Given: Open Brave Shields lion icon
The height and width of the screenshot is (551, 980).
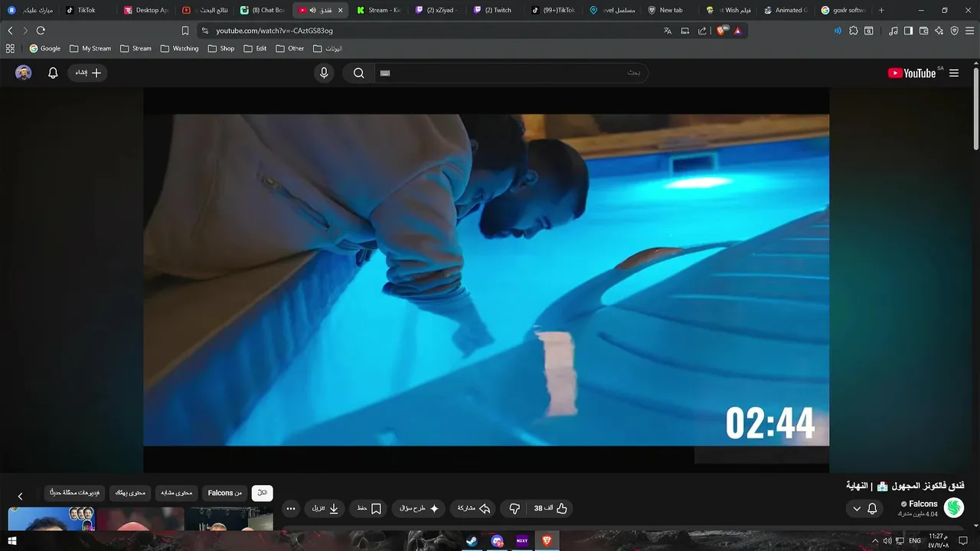Looking at the screenshot, I should (x=720, y=31).
